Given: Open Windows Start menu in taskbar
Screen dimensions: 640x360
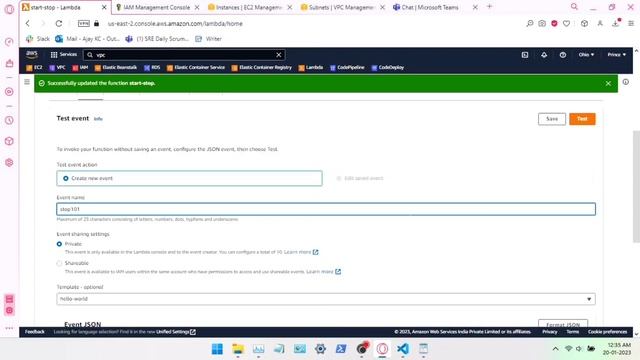Looking at the screenshot, I should pyautogui.click(x=217, y=349).
